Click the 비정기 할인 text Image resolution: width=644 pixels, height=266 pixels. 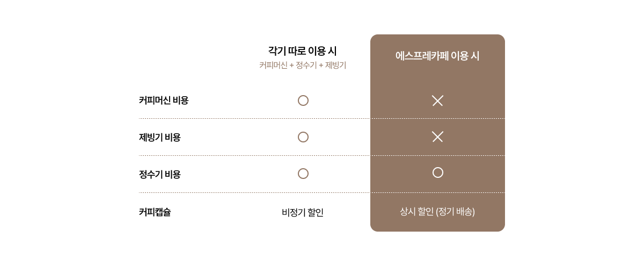coord(303,212)
